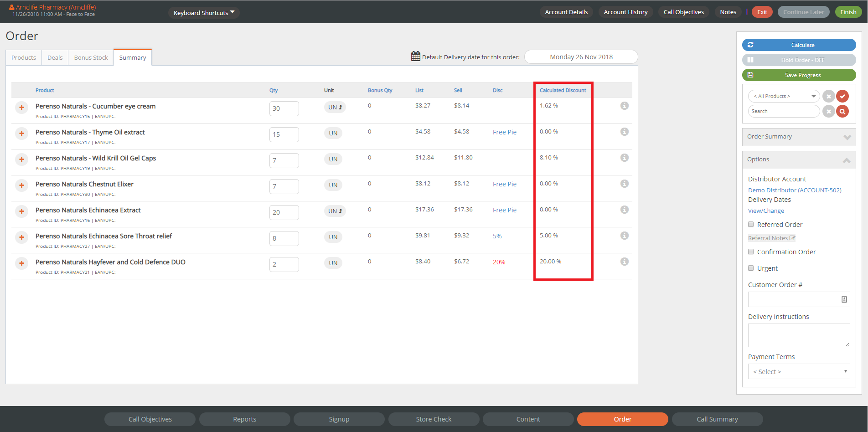Apply product filter with red checkmark icon
This screenshot has height=432, width=868.
point(842,96)
